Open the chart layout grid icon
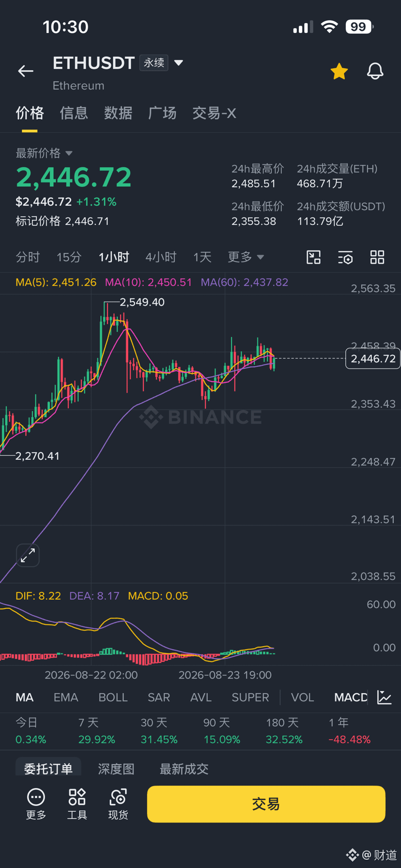The image size is (401, 868). click(x=377, y=257)
